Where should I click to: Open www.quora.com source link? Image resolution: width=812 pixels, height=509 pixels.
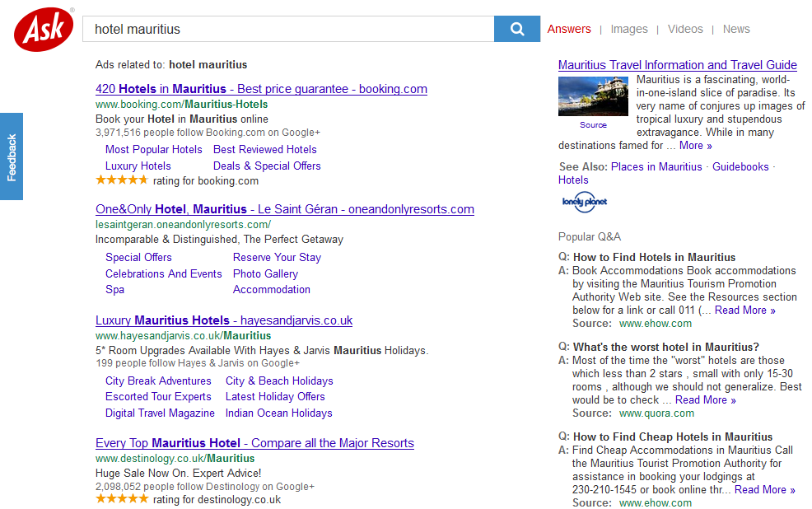click(x=656, y=413)
